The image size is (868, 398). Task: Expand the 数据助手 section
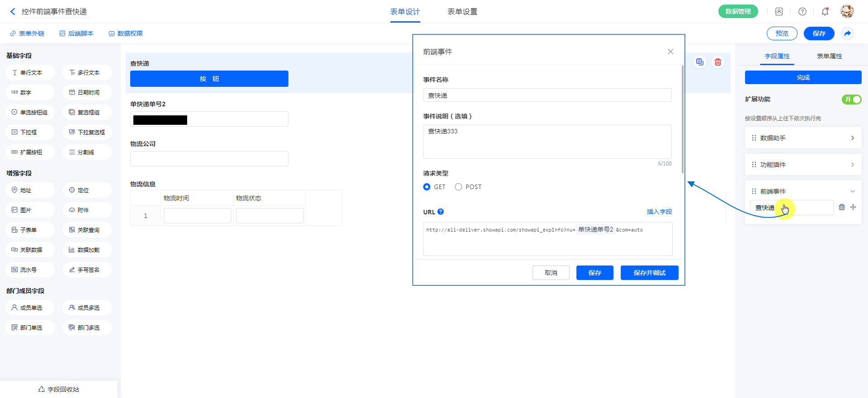[x=803, y=138]
